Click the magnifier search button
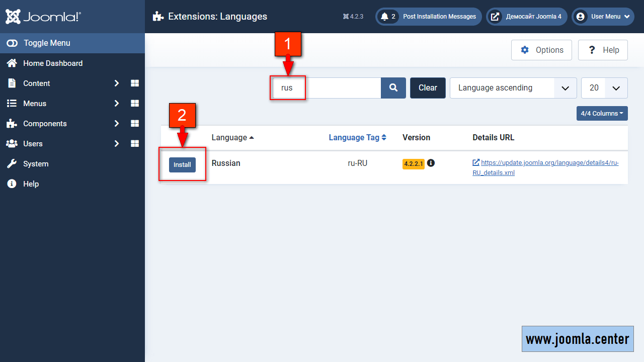The height and width of the screenshot is (362, 644). [x=393, y=87]
